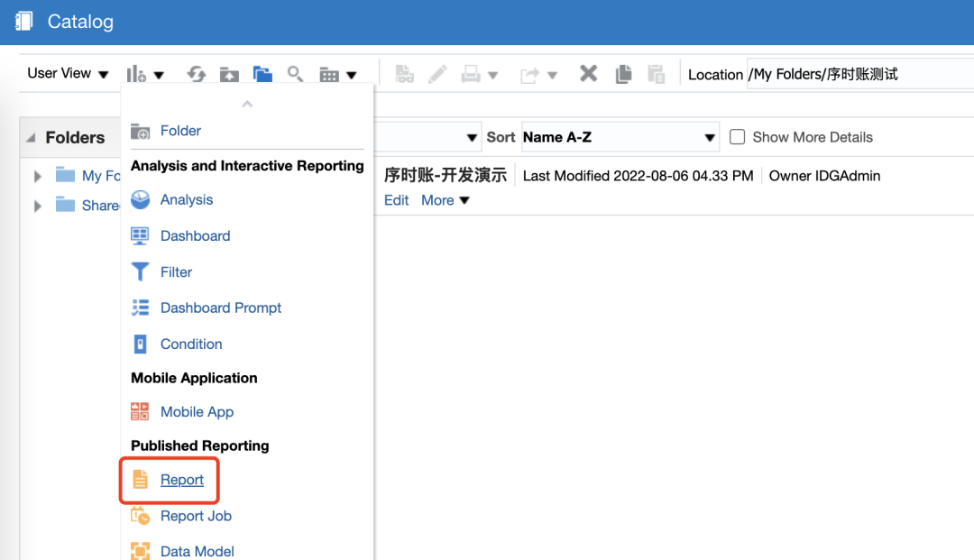Click the Edit link
The image size is (974, 560).
click(x=396, y=200)
